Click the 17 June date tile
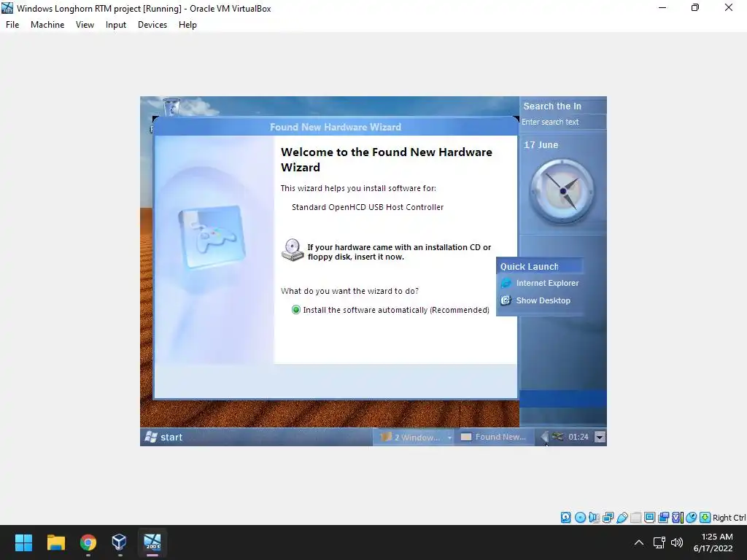 coord(541,145)
